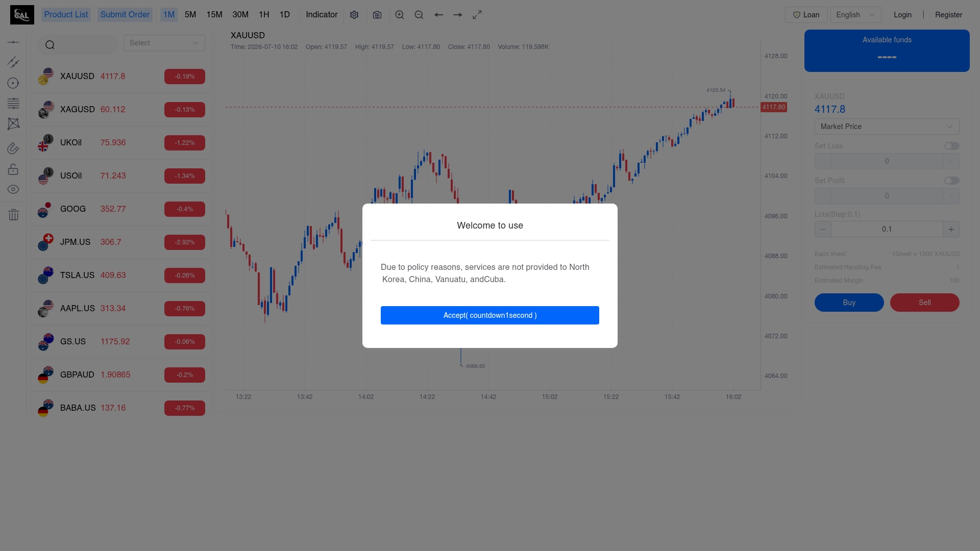The width and height of the screenshot is (980, 551).
Task: Toggle fullscreen chart view
Action: 477,15
